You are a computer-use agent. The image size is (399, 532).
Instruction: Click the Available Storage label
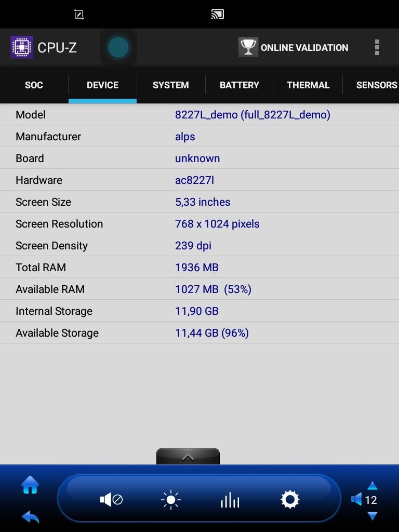tap(57, 333)
